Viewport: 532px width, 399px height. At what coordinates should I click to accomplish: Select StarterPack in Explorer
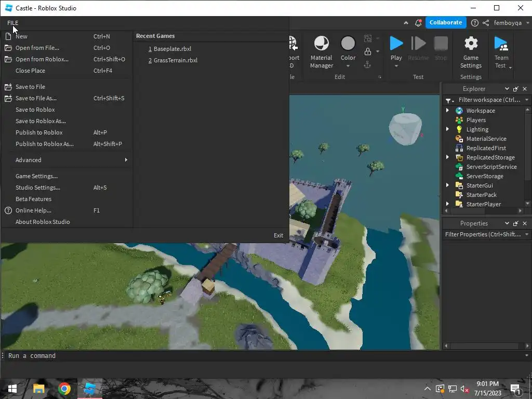click(x=481, y=195)
